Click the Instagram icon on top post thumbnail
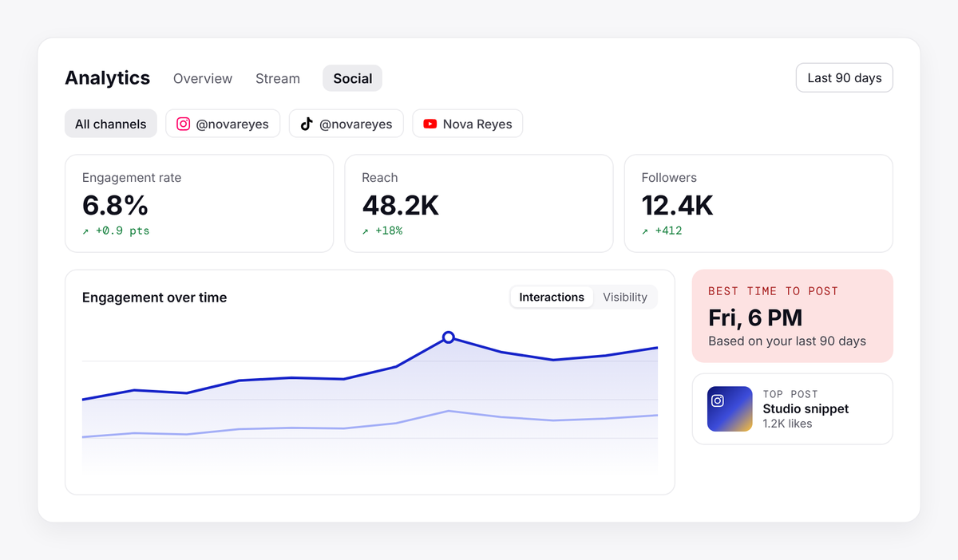 point(718,400)
